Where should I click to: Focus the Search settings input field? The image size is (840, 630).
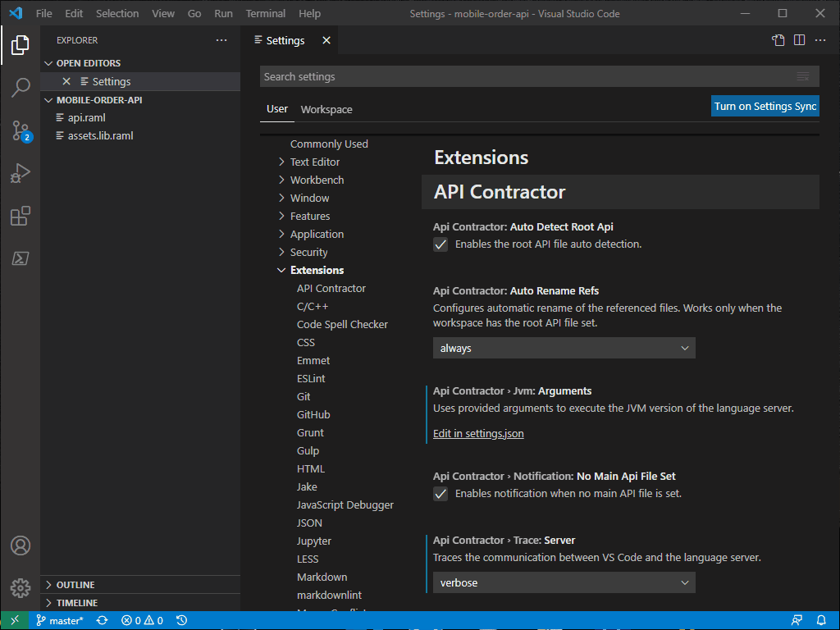(540, 76)
